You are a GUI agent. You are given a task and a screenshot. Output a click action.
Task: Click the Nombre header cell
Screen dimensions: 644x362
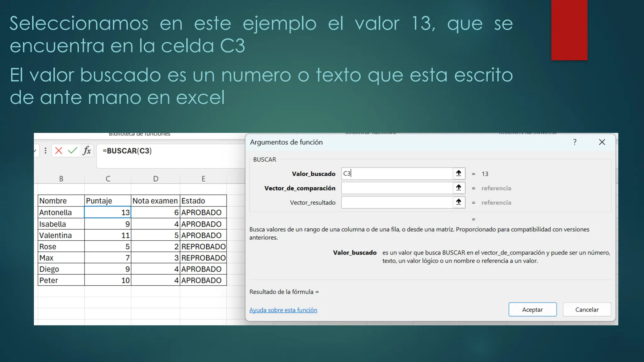61,201
